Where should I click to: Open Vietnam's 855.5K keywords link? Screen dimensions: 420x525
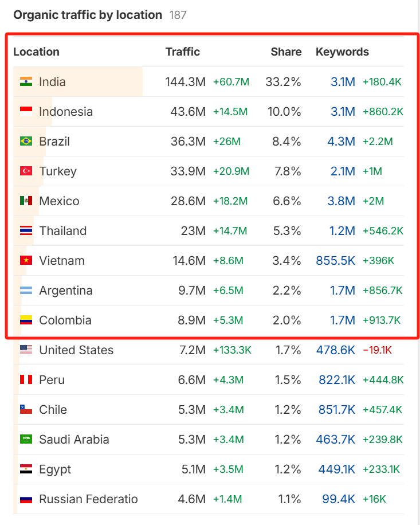(x=335, y=261)
